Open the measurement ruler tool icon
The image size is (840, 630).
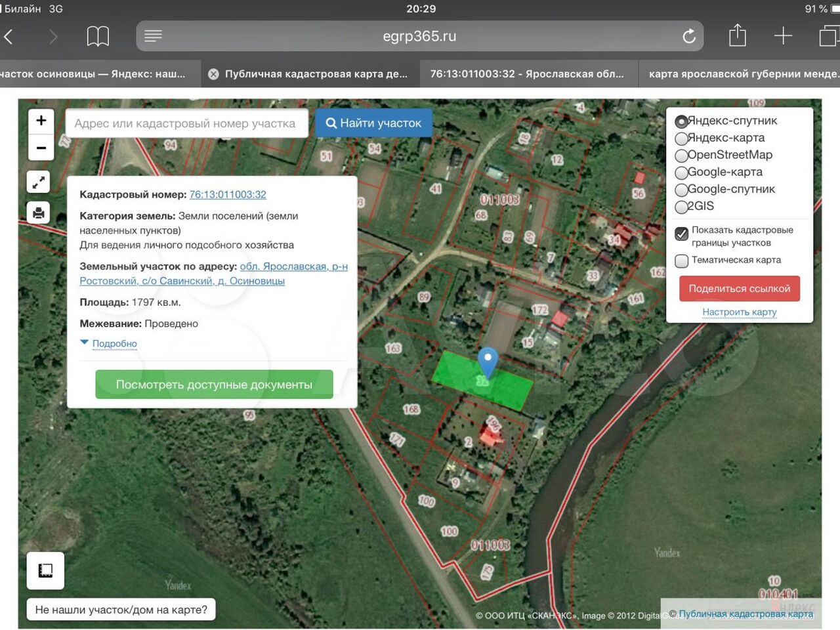[x=45, y=571]
